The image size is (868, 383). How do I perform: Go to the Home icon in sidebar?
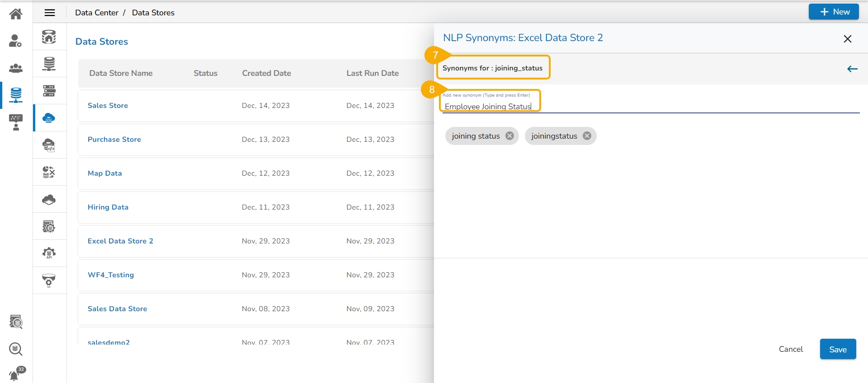[x=16, y=14]
